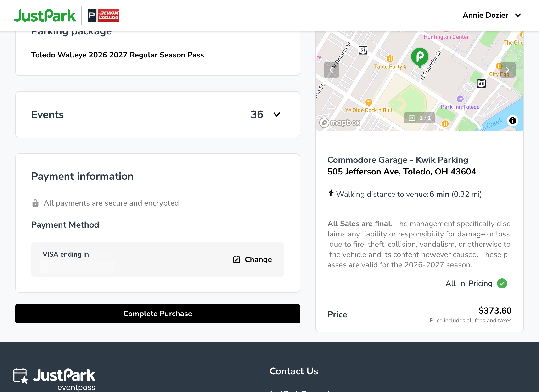Click the Kwik Parking logo
This screenshot has height=392, width=539.
click(x=103, y=15)
